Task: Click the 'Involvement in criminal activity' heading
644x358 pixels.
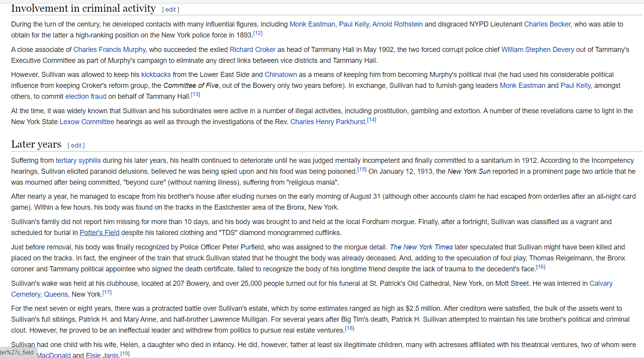Action: [x=84, y=8]
